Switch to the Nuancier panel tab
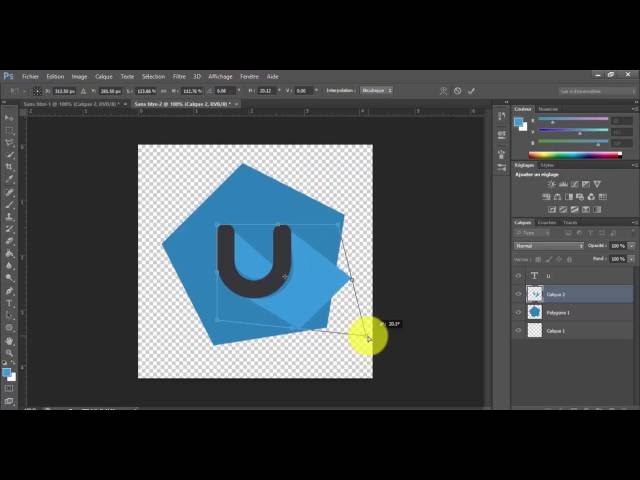The image size is (640, 480). [548, 109]
